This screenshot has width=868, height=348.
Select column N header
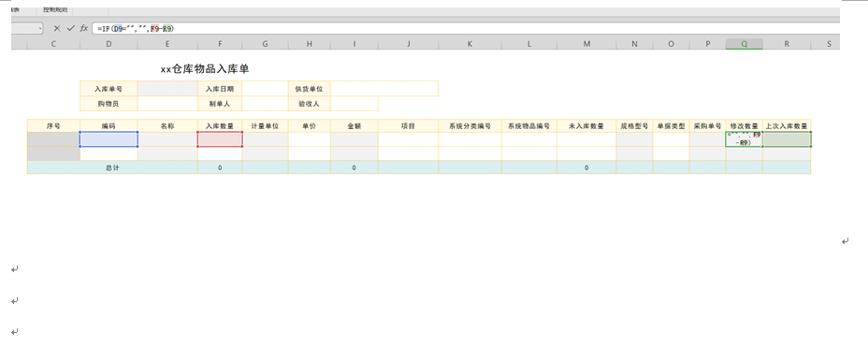click(634, 44)
